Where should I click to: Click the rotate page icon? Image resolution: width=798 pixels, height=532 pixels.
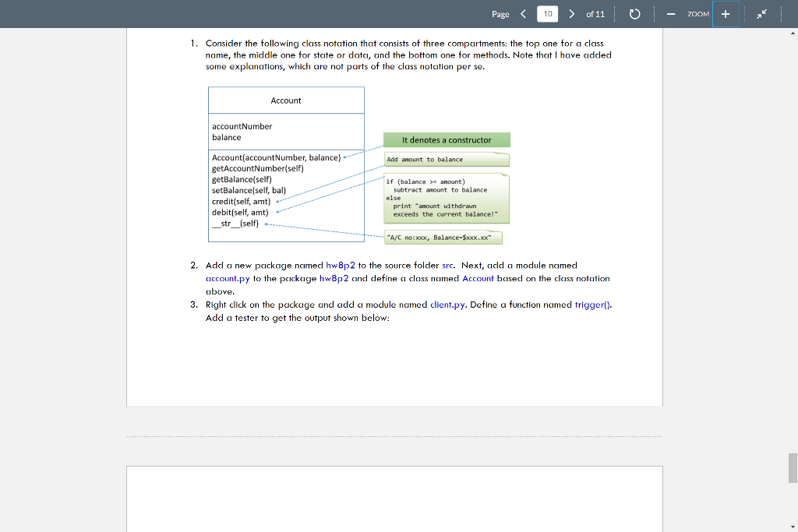(634, 13)
